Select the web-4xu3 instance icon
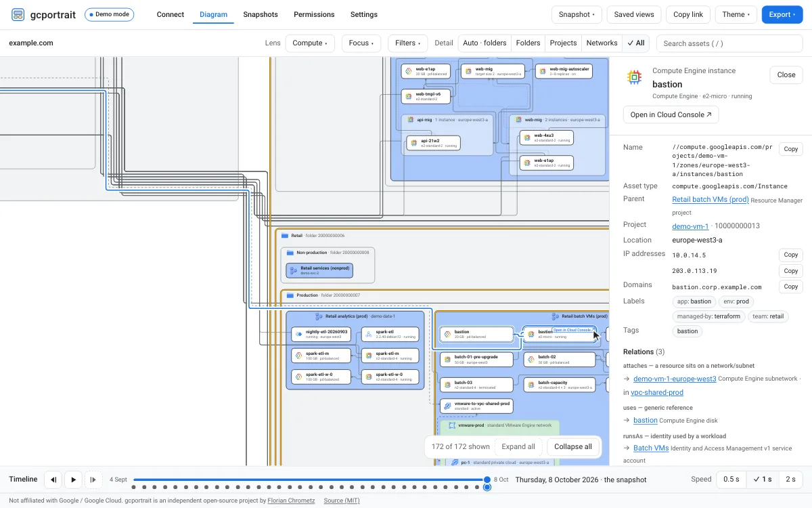812x508 pixels. pos(526,137)
